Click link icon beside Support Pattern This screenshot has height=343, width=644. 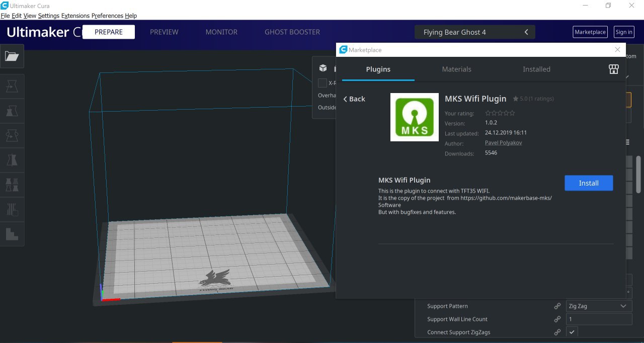(557, 306)
